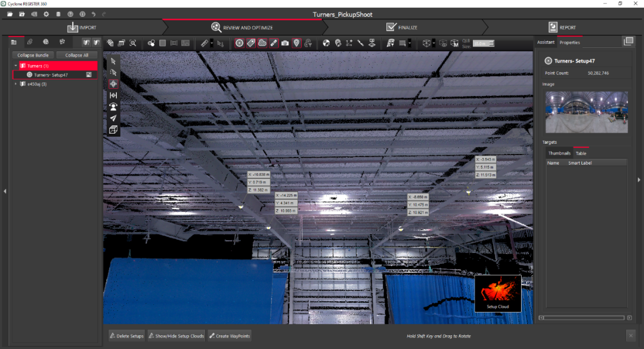Image resolution: width=644 pixels, height=349 pixels.
Task: Toggle the point cloud visibility button
Action: 262,43
